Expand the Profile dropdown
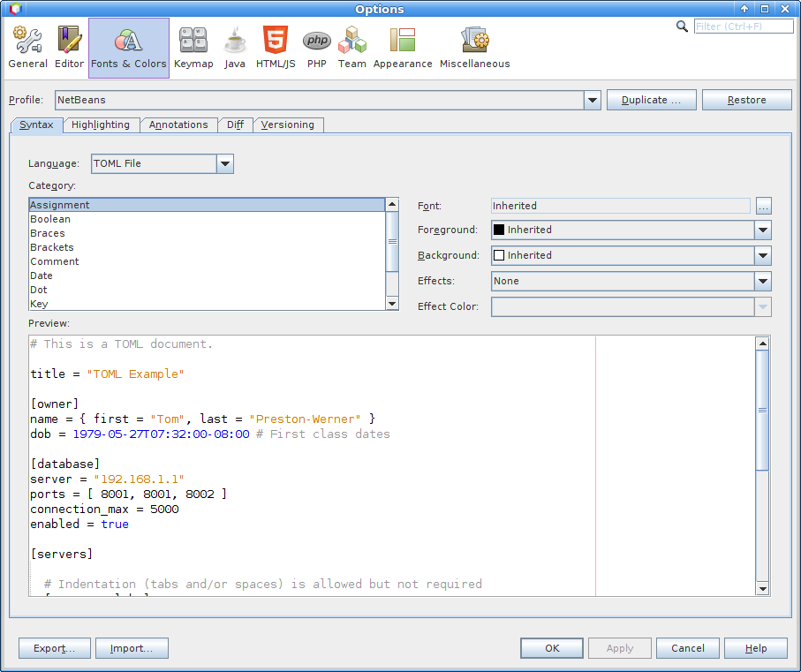The image size is (801, 672). [593, 101]
